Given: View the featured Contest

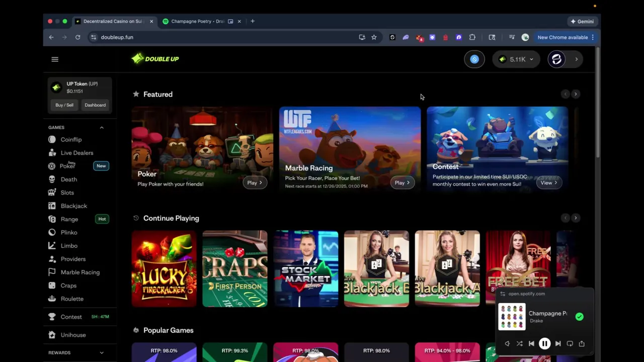Looking at the screenshot, I should [549, 183].
